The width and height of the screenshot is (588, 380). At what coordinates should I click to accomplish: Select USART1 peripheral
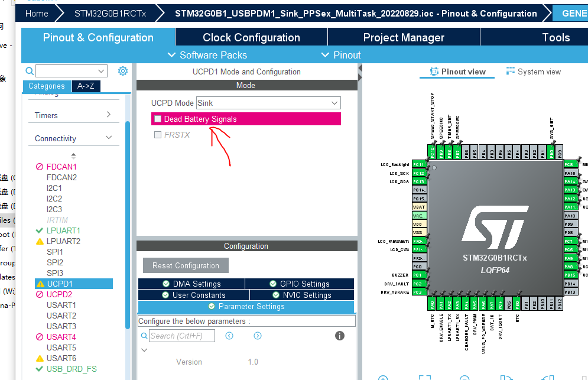[x=61, y=305]
